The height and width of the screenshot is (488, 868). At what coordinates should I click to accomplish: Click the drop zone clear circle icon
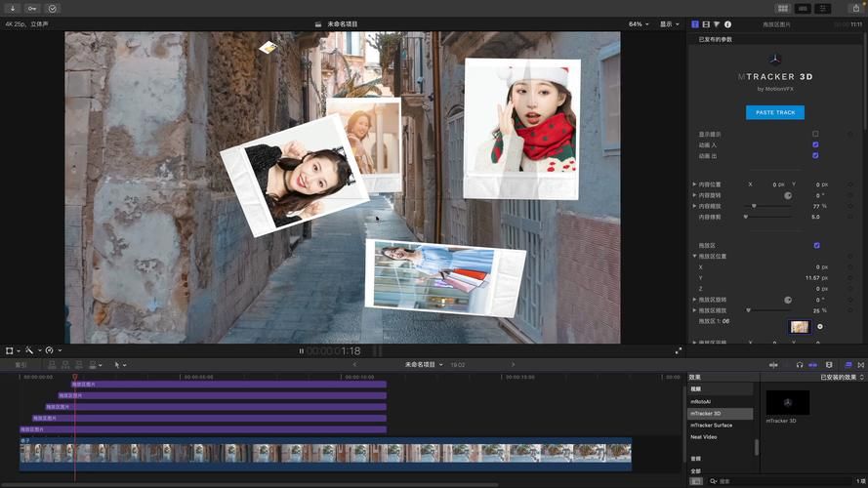pyautogui.click(x=820, y=326)
